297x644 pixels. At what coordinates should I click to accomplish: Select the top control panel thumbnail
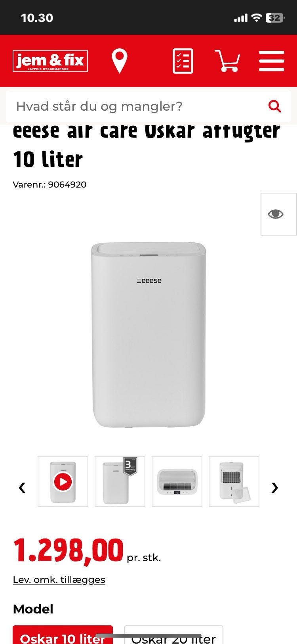(x=177, y=482)
